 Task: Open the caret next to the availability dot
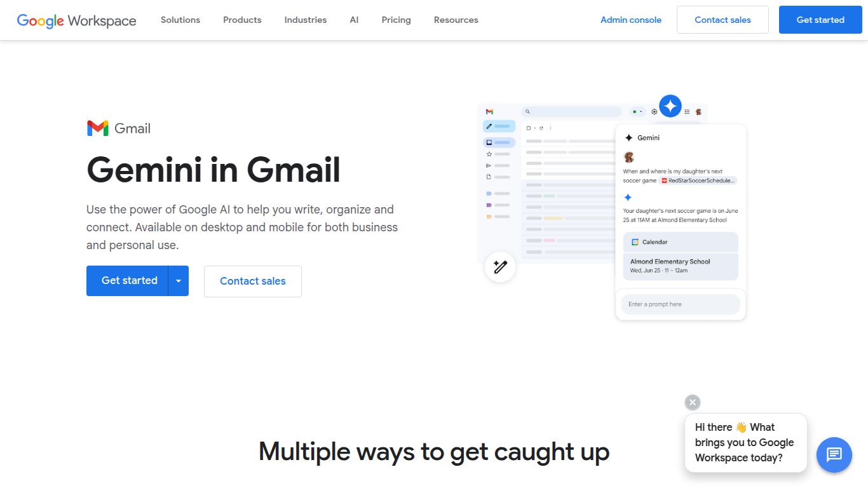tap(641, 111)
